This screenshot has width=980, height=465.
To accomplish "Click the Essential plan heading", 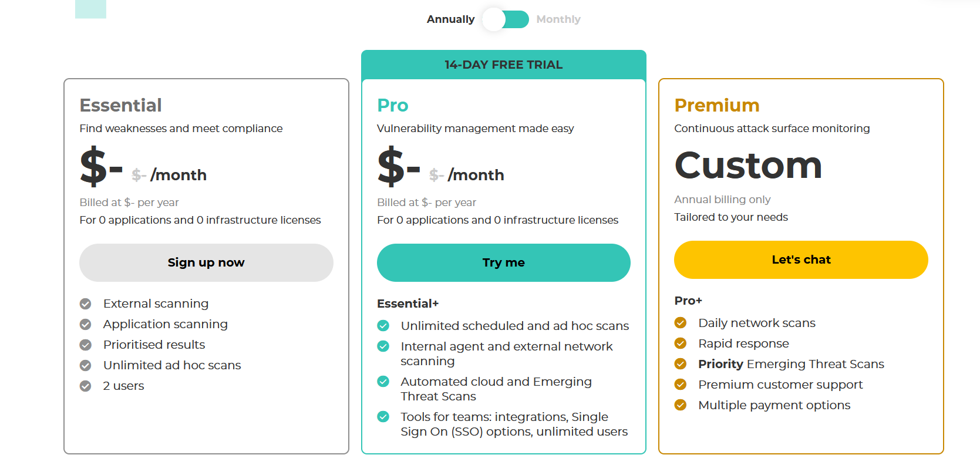I will 121,105.
